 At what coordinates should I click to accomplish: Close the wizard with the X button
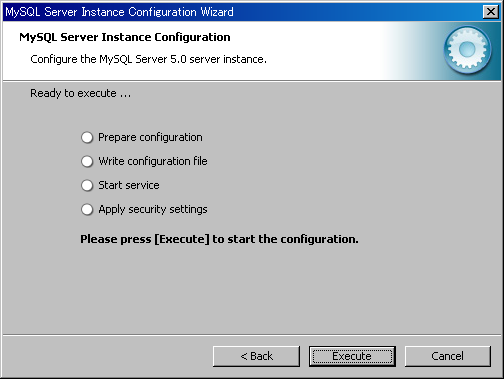[490, 12]
